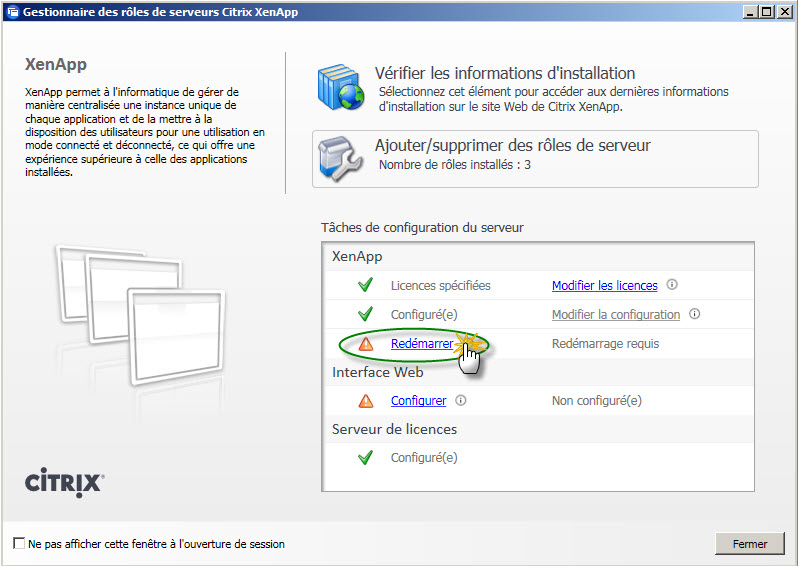
Task: Click 'Tâches de configuration du serveur' label
Action: click(422, 228)
